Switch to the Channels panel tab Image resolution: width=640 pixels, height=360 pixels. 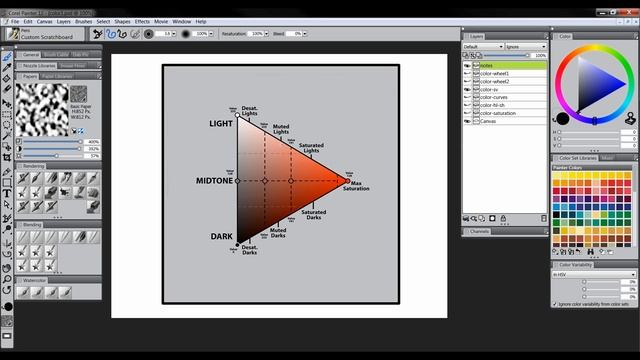pos(479,231)
